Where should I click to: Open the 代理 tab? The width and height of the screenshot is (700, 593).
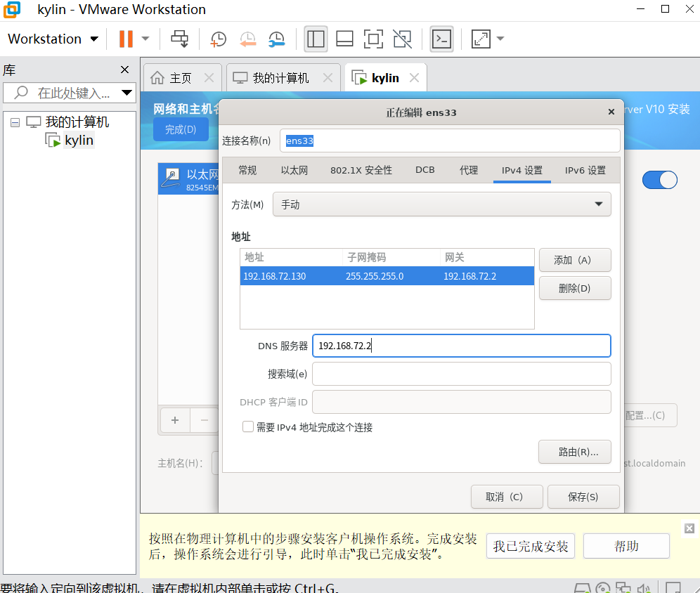click(x=469, y=170)
